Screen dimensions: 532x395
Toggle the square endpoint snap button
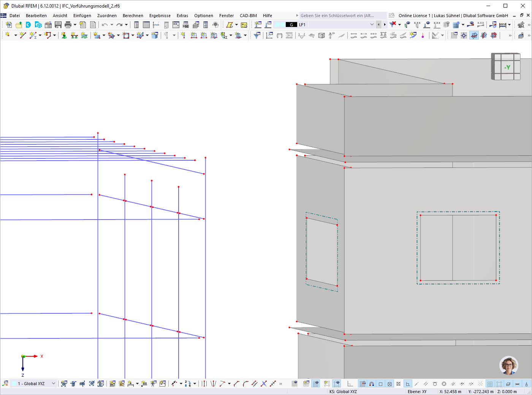(380, 384)
